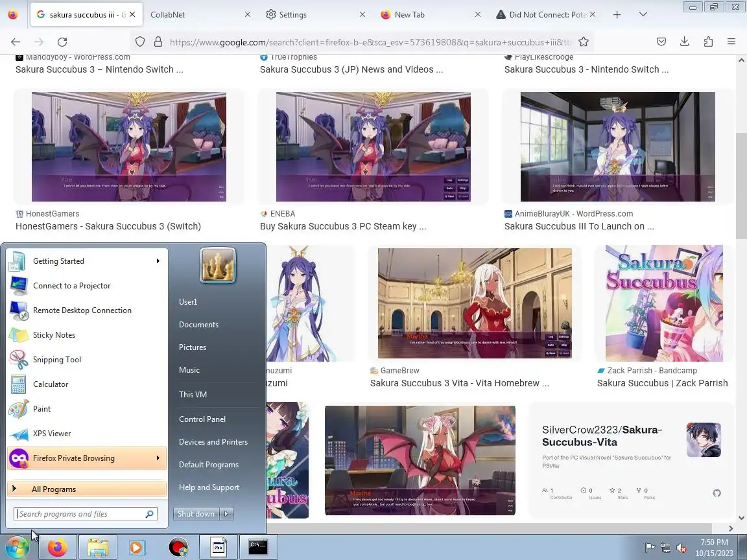This screenshot has width=747, height=560.
Task: Open the clock showing 7:50 PM
Action: click(x=714, y=548)
